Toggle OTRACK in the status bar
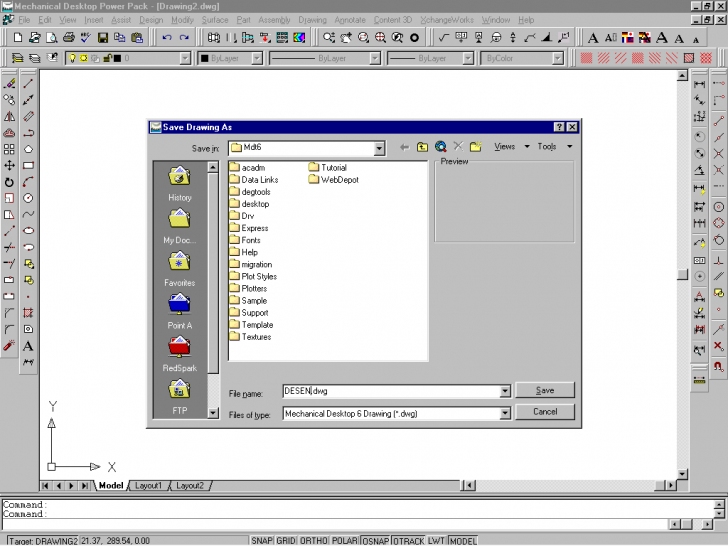 (x=409, y=541)
